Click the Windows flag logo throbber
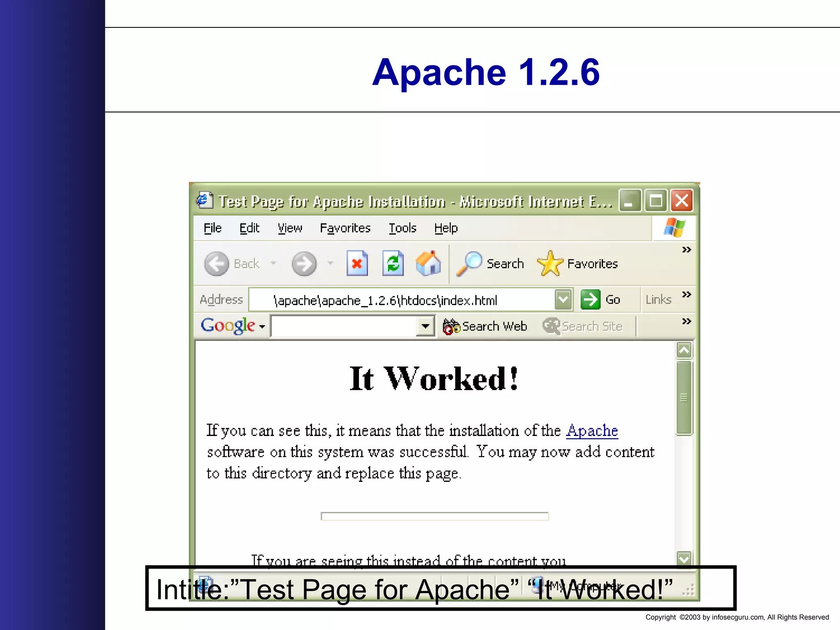Screen dimensions: 840x630 click(675, 228)
